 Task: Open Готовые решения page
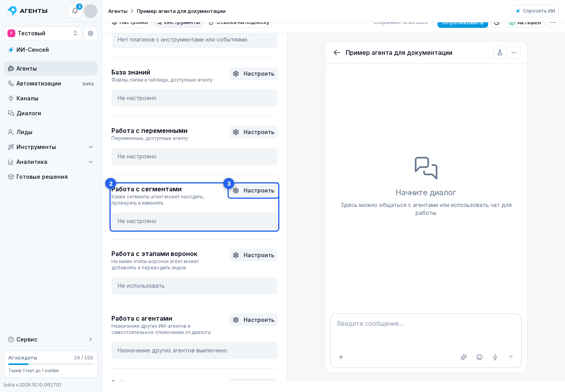click(x=51, y=177)
